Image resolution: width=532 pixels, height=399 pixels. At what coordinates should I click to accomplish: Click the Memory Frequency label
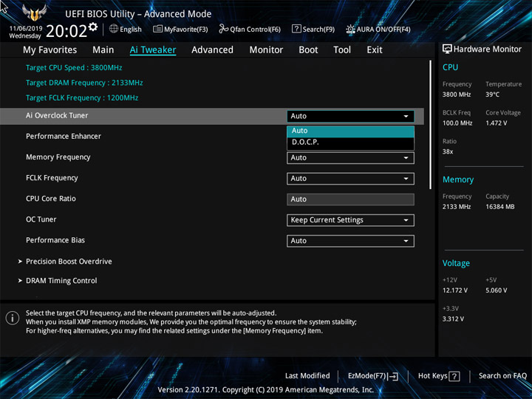[x=58, y=157]
